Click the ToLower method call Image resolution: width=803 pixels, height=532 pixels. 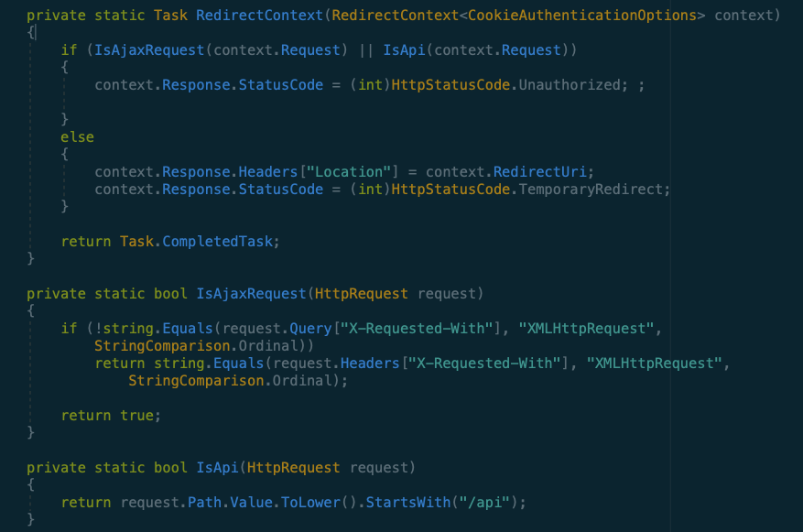[x=310, y=503]
